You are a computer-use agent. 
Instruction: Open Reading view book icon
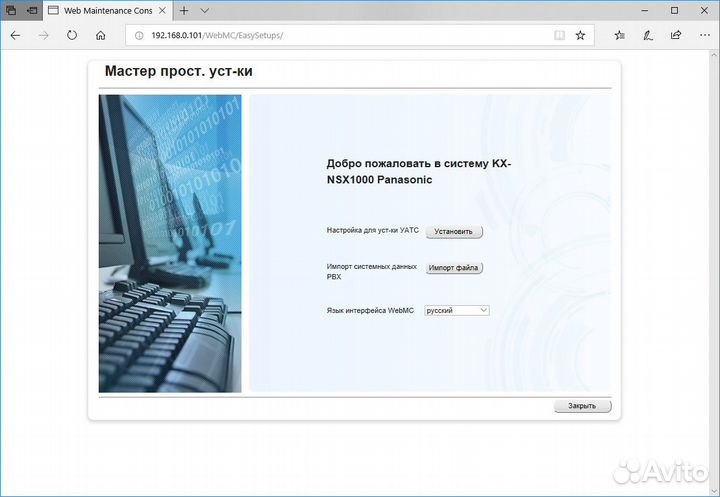tap(559, 35)
